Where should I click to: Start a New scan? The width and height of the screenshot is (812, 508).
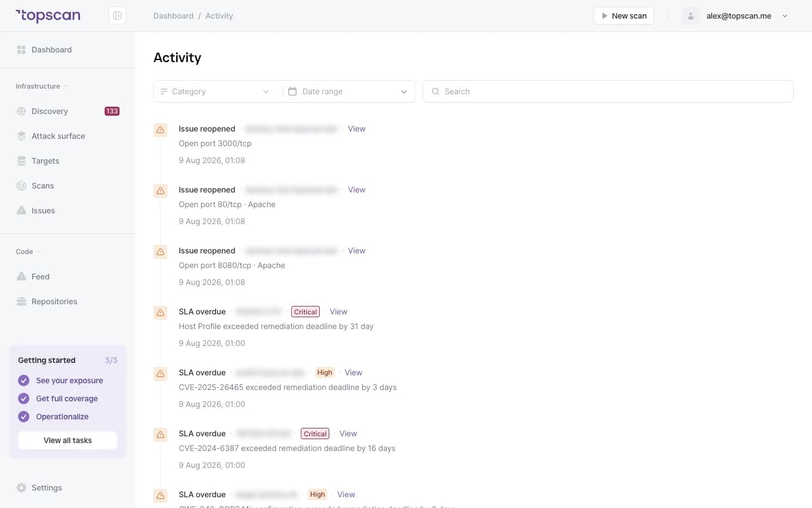tap(624, 16)
